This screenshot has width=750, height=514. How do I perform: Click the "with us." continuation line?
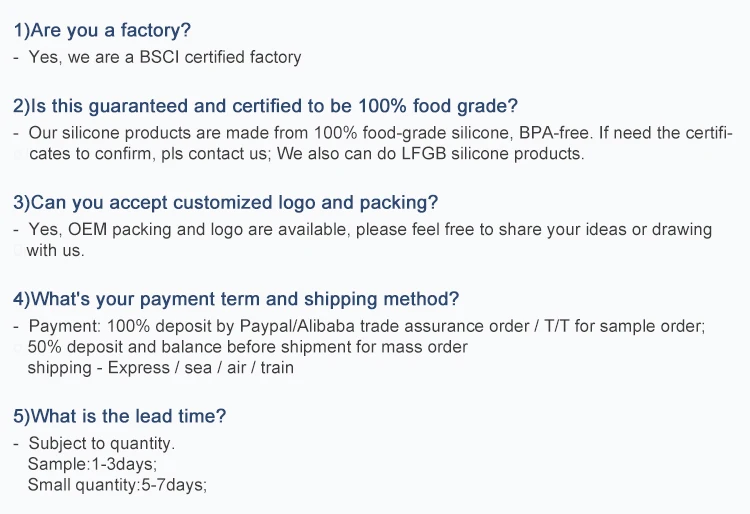[x=56, y=251]
